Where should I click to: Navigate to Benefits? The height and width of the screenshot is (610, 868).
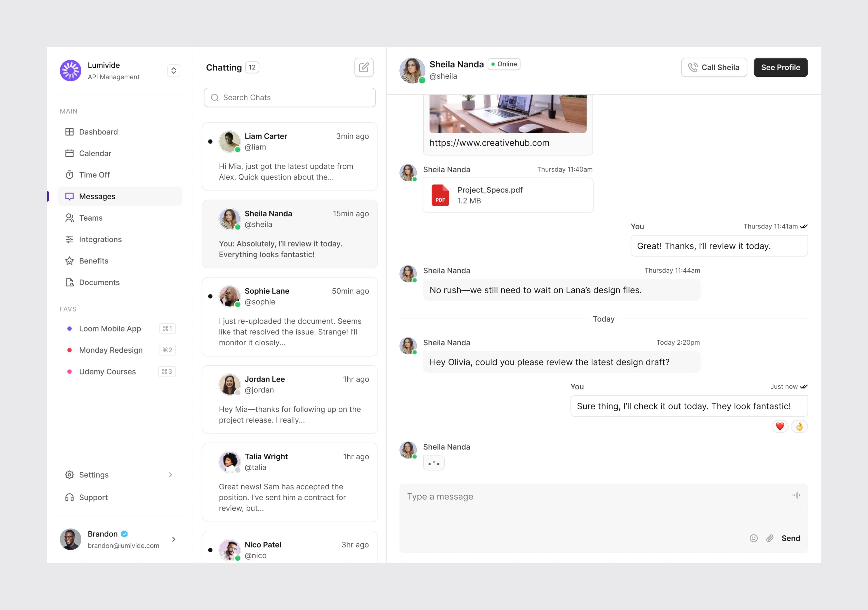[120, 261]
